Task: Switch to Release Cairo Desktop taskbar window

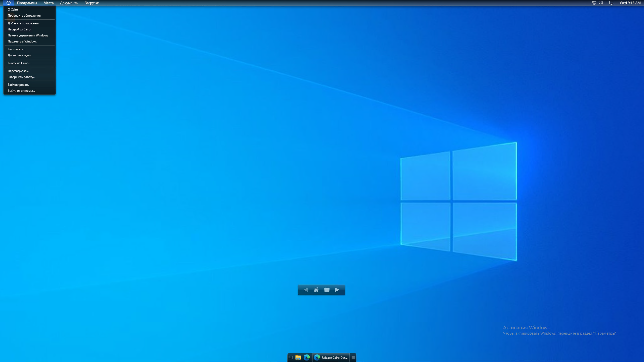Action: pyautogui.click(x=331, y=357)
